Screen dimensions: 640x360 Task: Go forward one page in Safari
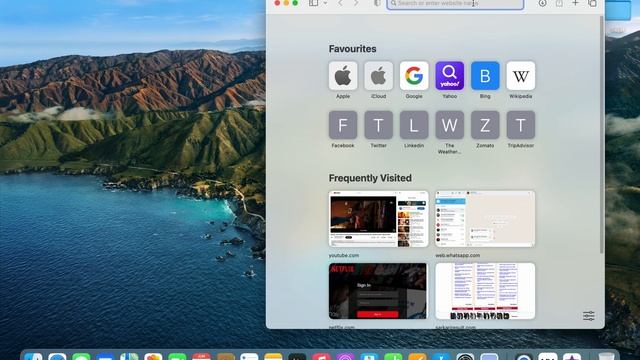[356, 3]
